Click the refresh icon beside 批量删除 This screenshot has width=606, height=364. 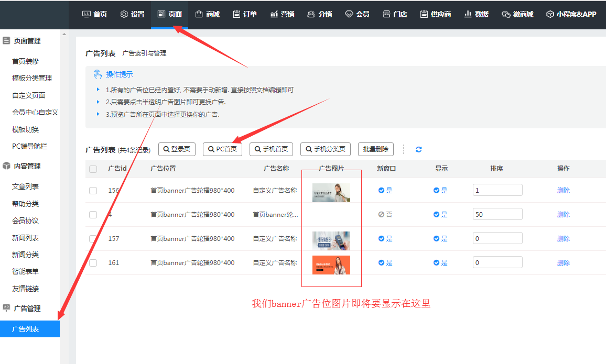coord(418,149)
